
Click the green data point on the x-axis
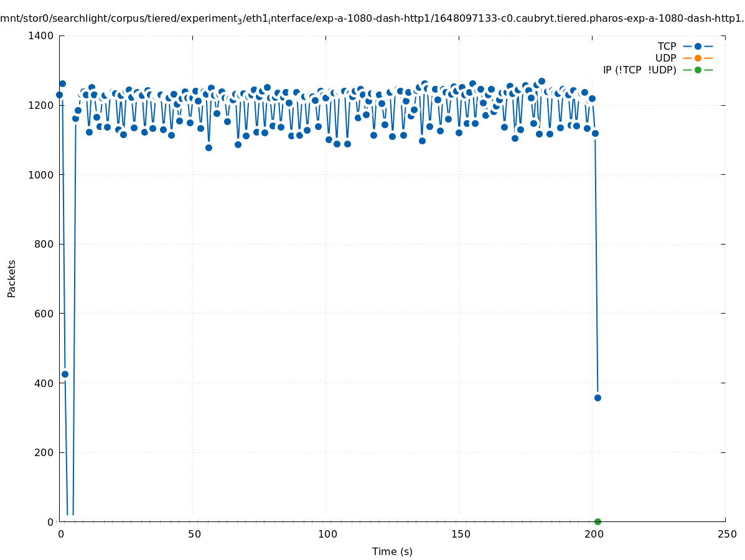[x=597, y=521]
